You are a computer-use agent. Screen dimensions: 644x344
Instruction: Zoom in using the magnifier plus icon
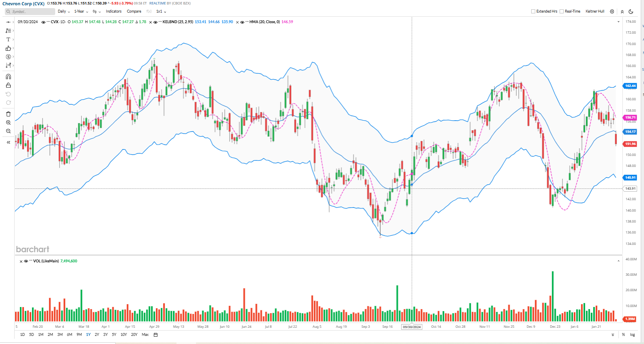click(8, 123)
